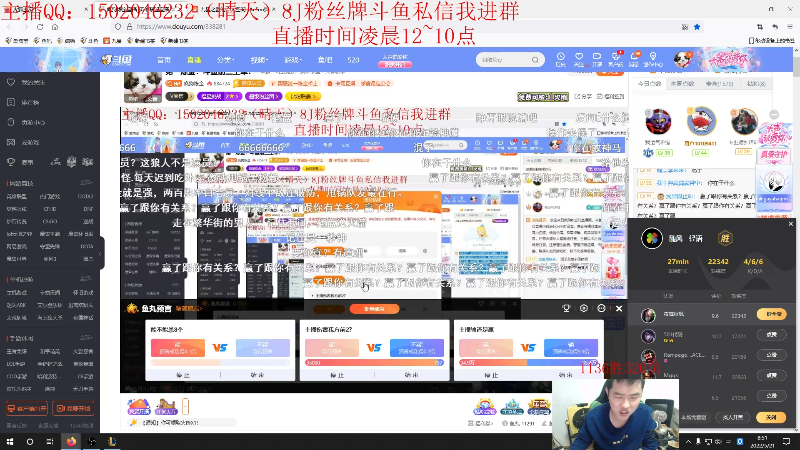The height and width of the screenshot is (450, 800).
Task: Open the Windows Start menu
Action: click(x=10, y=441)
